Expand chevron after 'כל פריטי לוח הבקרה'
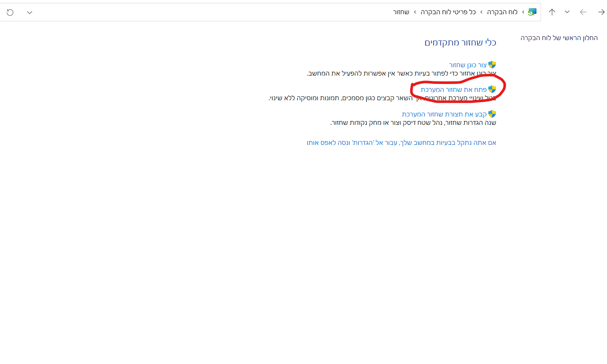The height and width of the screenshot is (364, 607). [415, 12]
